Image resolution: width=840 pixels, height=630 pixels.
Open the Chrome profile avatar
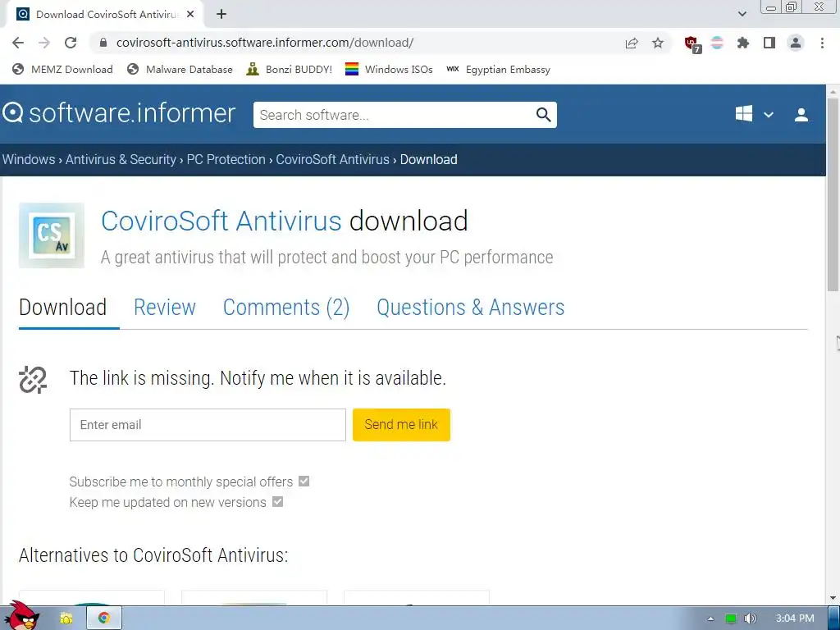pyautogui.click(x=796, y=43)
